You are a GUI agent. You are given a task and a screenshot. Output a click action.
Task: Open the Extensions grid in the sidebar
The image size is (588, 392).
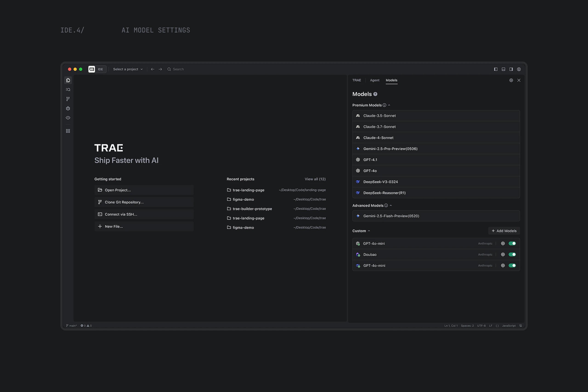pos(68,131)
